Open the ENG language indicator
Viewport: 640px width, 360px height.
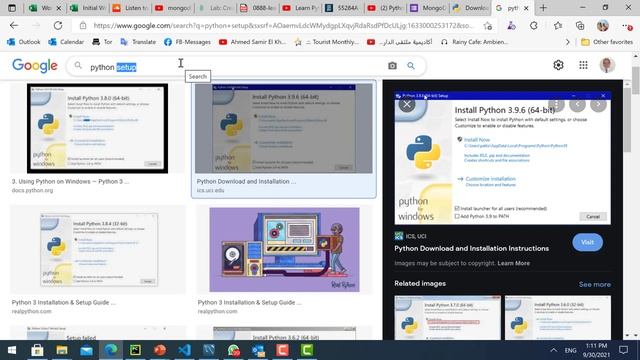(571, 350)
